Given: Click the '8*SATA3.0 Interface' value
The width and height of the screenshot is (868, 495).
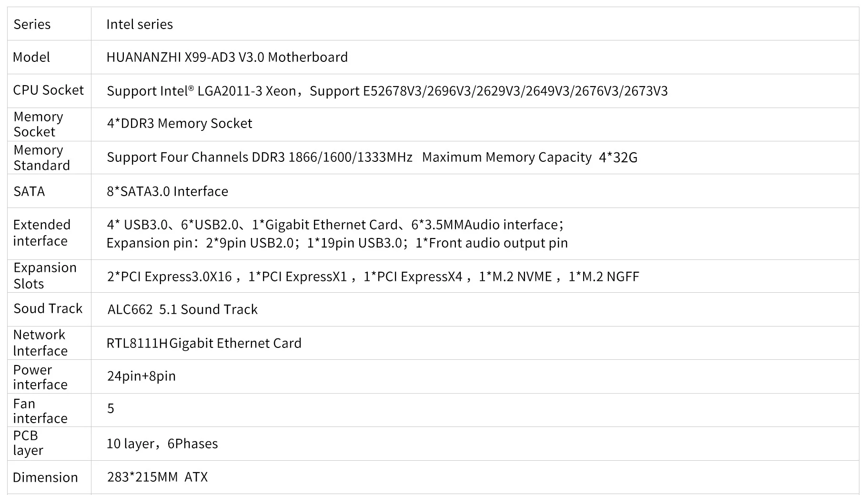Looking at the screenshot, I should tap(167, 191).
